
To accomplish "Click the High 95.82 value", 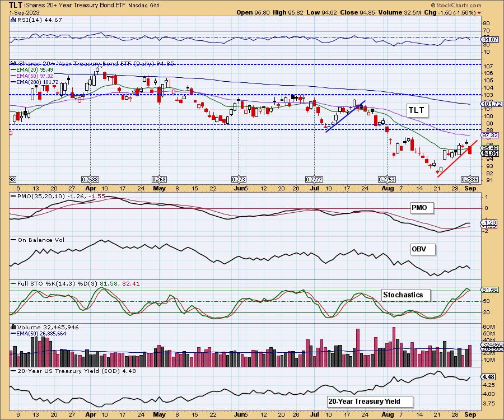I will point(287,12).
